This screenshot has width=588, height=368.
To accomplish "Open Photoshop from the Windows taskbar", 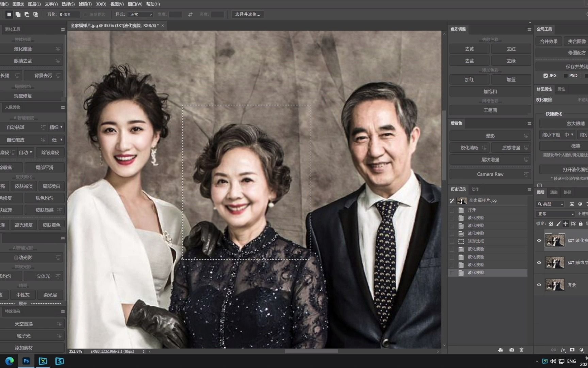I will click(x=26, y=361).
